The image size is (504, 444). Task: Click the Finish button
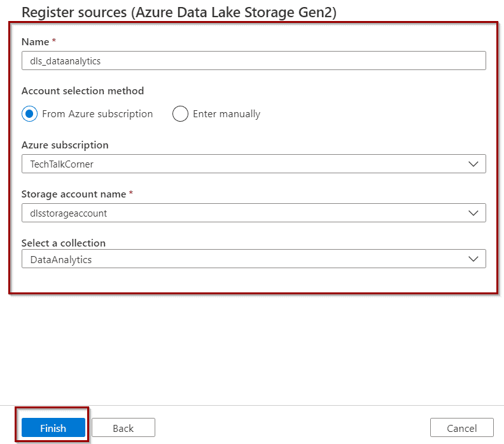(53, 428)
